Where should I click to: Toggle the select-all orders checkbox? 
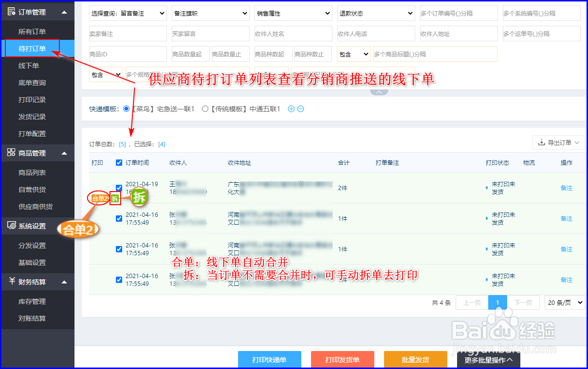[118, 162]
